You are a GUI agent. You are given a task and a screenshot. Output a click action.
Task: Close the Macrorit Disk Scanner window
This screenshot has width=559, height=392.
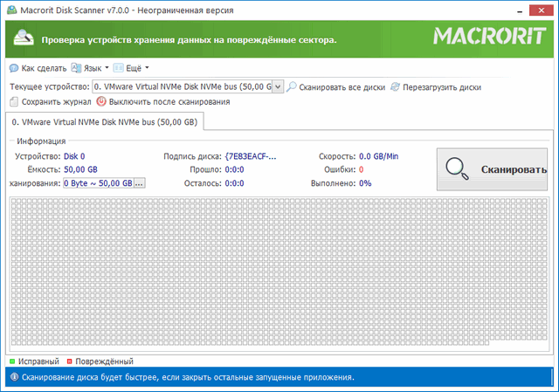click(x=542, y=10)
